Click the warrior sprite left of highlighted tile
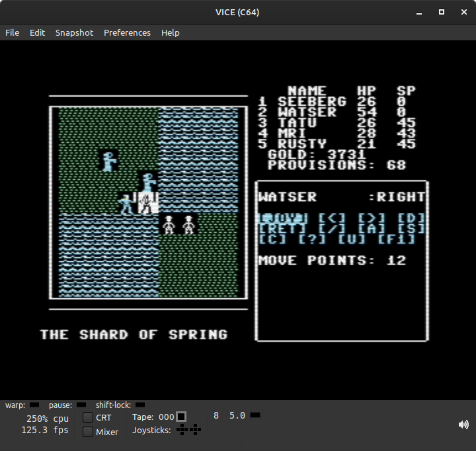This screenshot has height=451, width=476. [126, 204]
